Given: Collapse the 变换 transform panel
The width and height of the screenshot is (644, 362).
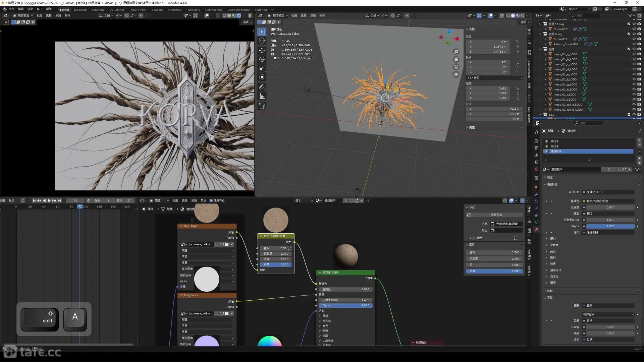Looking at the screenshot, I should click(470, 29).
